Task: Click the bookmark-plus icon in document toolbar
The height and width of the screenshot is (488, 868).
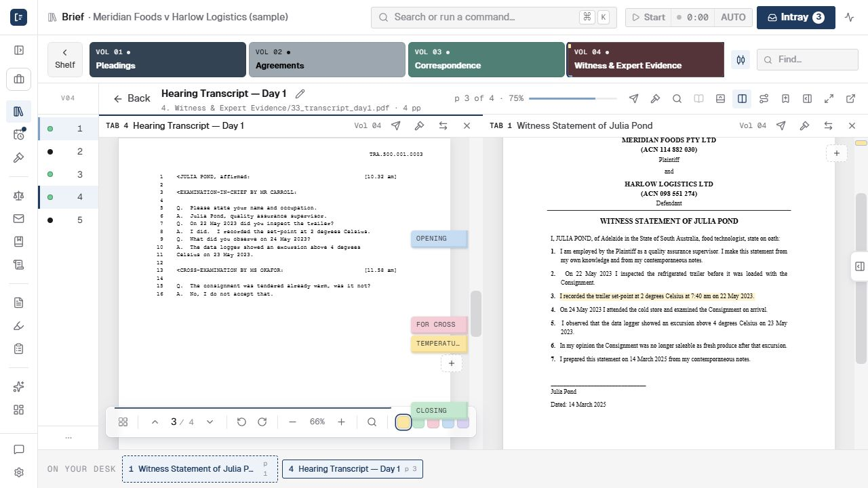Action: click(785, 99)
